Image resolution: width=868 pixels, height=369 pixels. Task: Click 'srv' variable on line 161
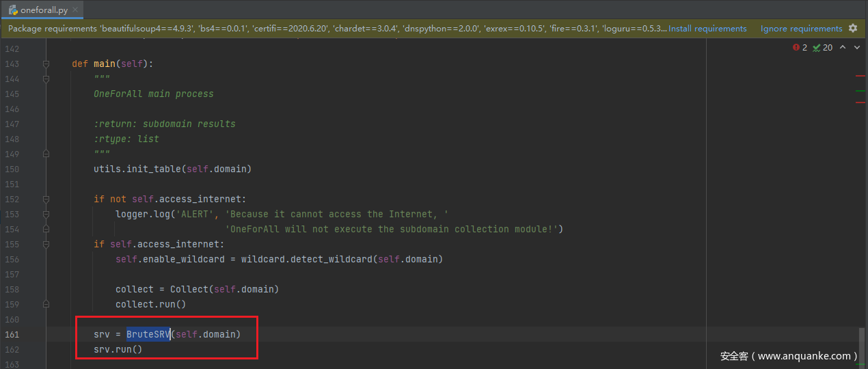[102, 334]
